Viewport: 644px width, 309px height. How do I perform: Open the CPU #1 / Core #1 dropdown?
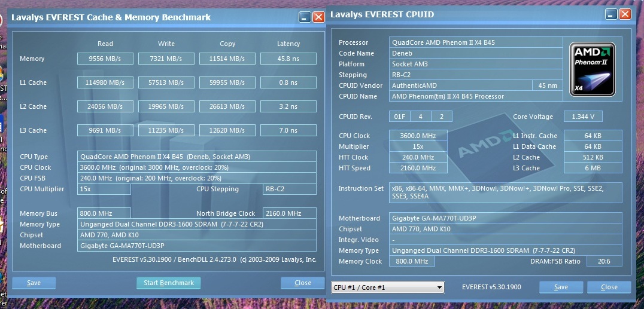pos(387,287)
